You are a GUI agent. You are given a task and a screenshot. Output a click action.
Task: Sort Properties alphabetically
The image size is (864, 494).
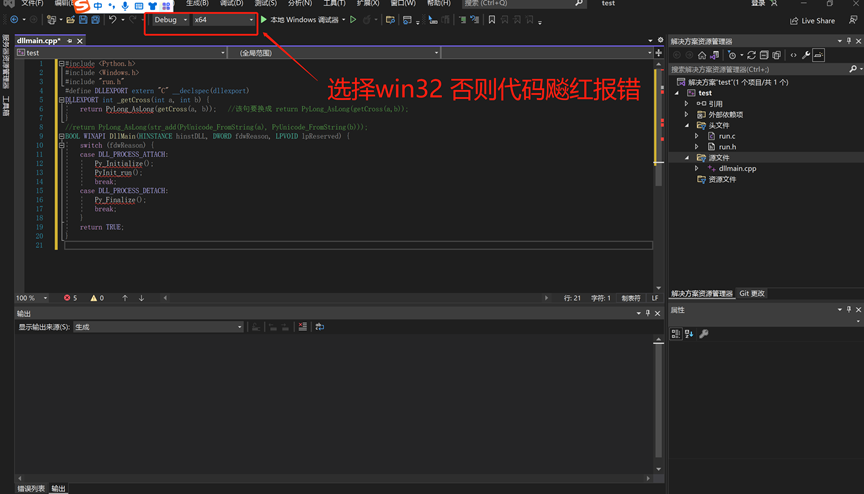coord(689,334)
